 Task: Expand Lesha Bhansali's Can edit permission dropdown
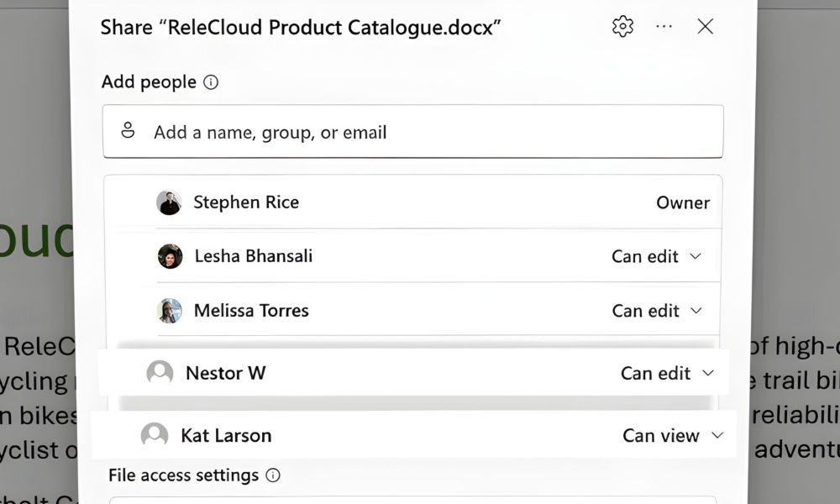click(657, 256)
